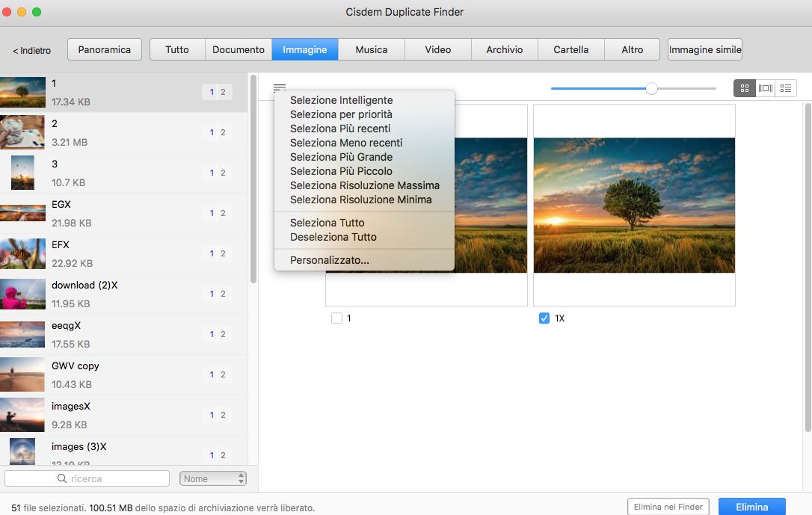Click the search magnifier icon
The image size is (812, 515).
pos(62,478)
